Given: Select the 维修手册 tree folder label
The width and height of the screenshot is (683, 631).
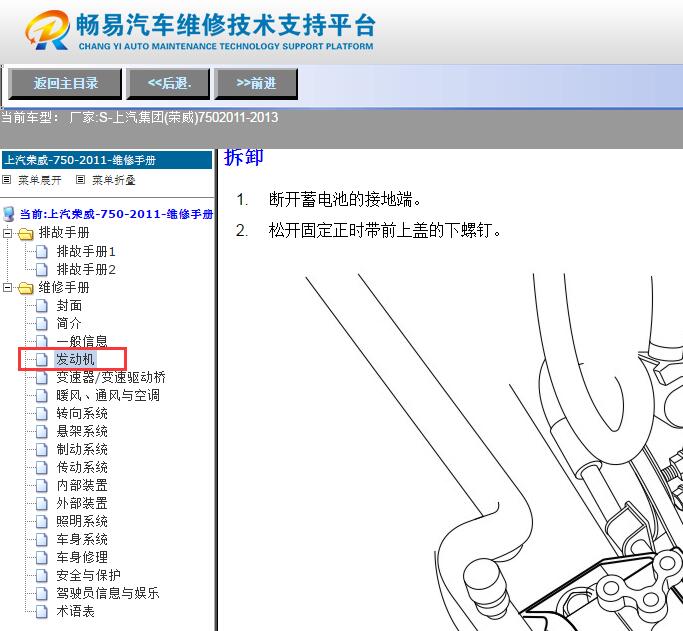Looking at the screenshot, I should [x=64, y=287].
